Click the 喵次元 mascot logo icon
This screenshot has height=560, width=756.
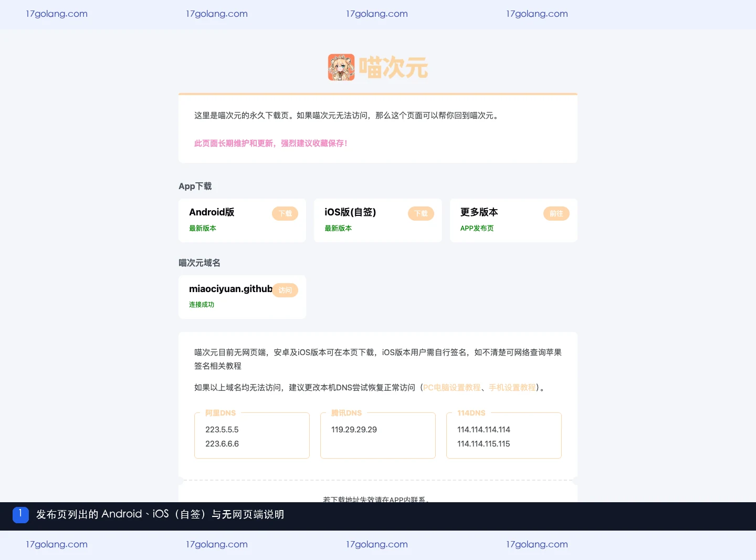(341, 67)
